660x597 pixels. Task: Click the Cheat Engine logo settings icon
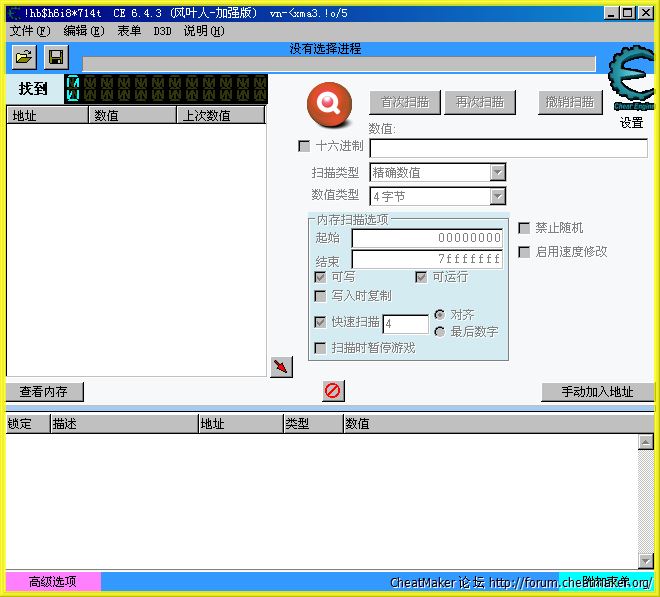pos(632,80)
